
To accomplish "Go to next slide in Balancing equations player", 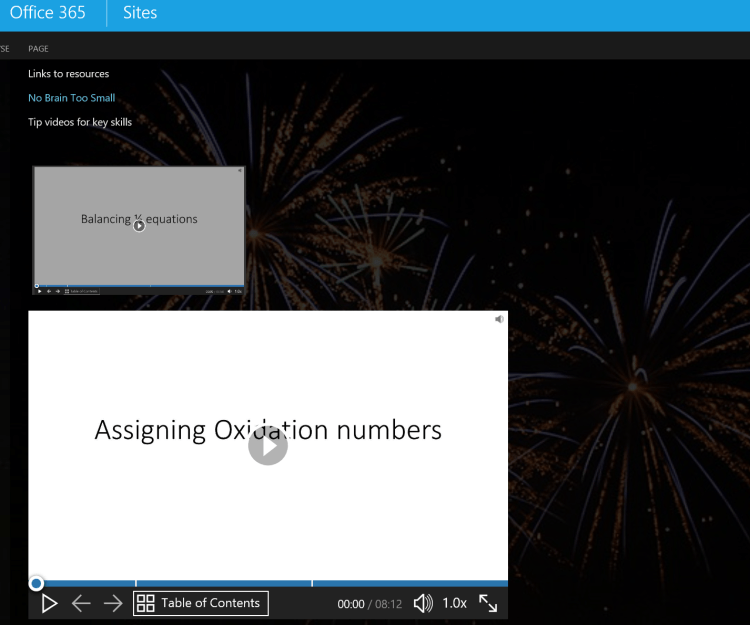I will (58, 291).
